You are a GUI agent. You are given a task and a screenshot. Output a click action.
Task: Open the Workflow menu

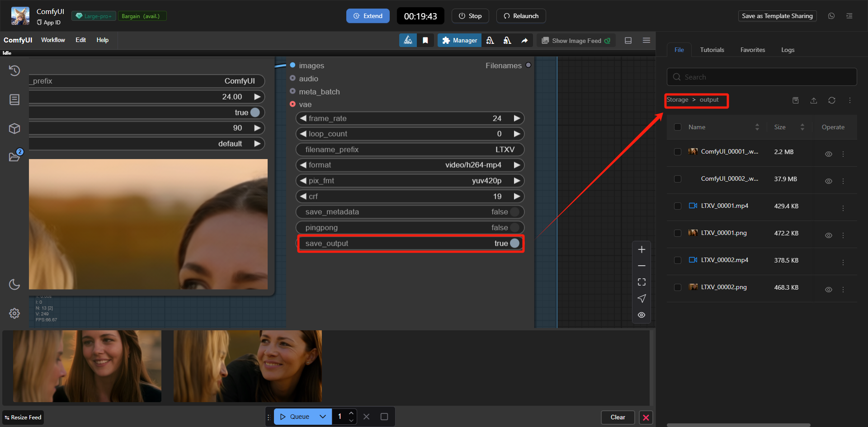(53, 40)
